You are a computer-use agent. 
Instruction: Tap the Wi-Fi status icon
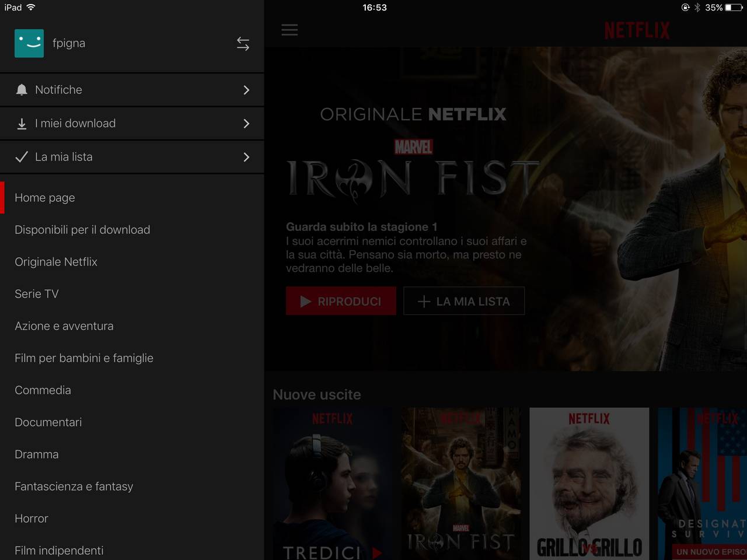pyautogui.click(x=31, y=8)
